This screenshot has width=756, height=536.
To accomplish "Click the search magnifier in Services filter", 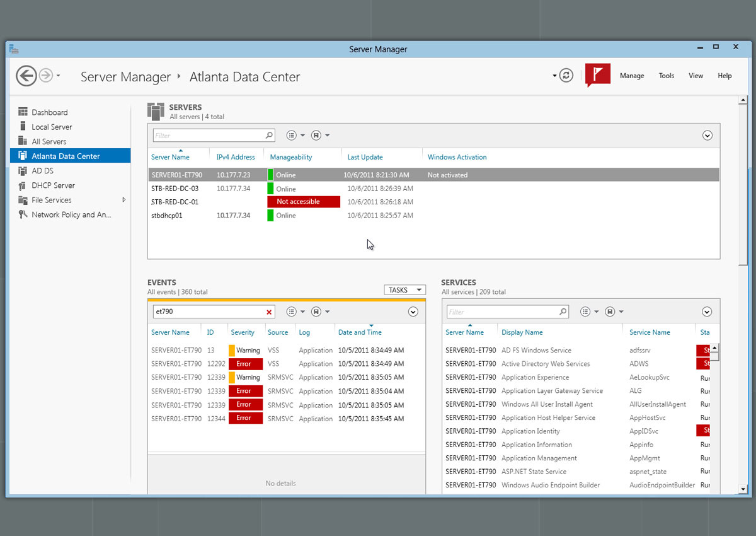I will coord(563,312).
